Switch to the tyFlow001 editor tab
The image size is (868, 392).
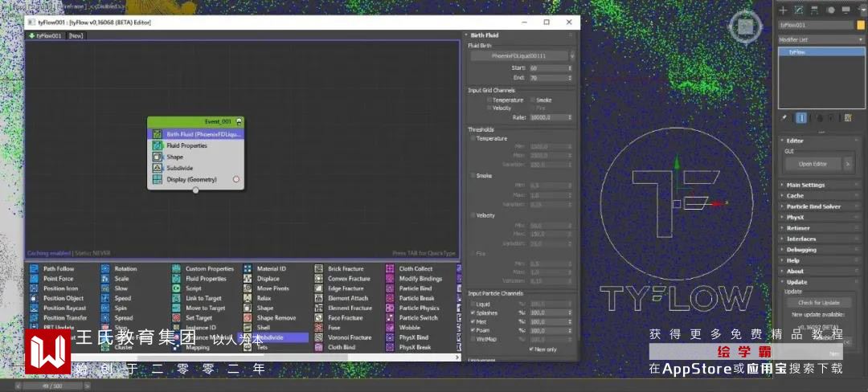tap(45, 35)
